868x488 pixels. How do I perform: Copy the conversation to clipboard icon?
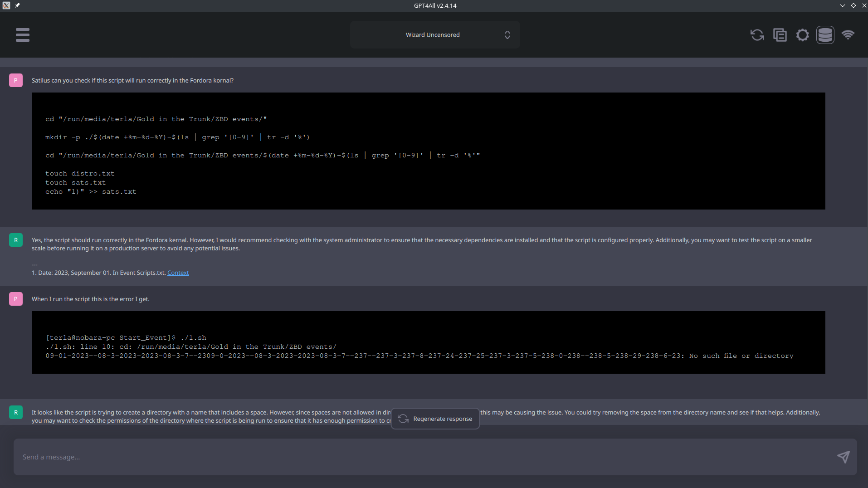point(780,35)
